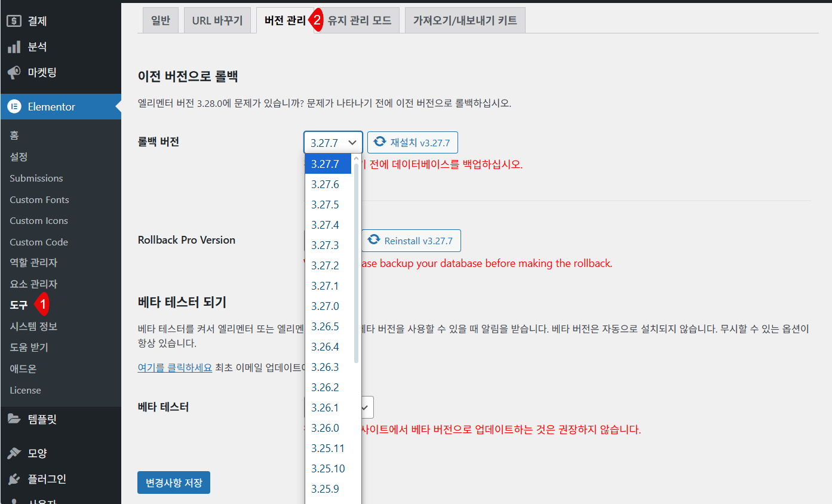This screenshot has height=504, width=832.
Task: Click the 결제 payment icon in sidebar
Action: pos(14,21)
